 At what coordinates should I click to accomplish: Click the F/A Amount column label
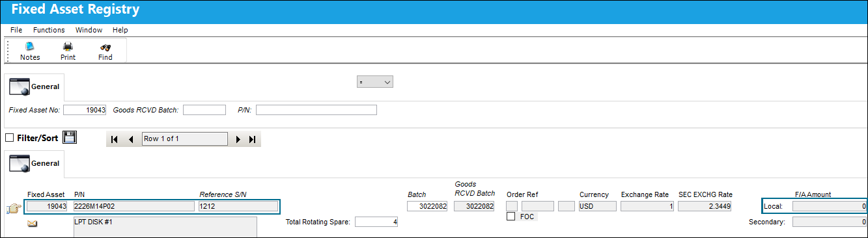pos(813,194)
